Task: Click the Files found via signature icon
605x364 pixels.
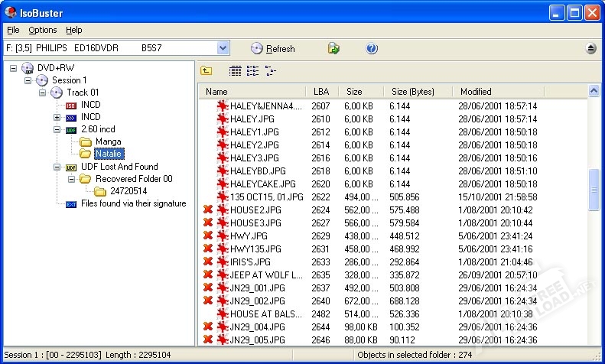Action: pyautogui.click(x=71, y=203)
